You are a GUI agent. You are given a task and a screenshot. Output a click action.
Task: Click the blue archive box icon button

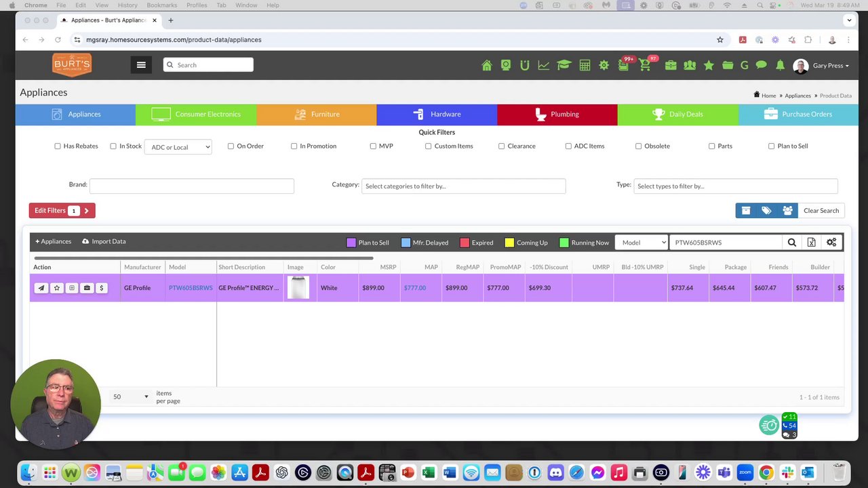tap(746, 211)
